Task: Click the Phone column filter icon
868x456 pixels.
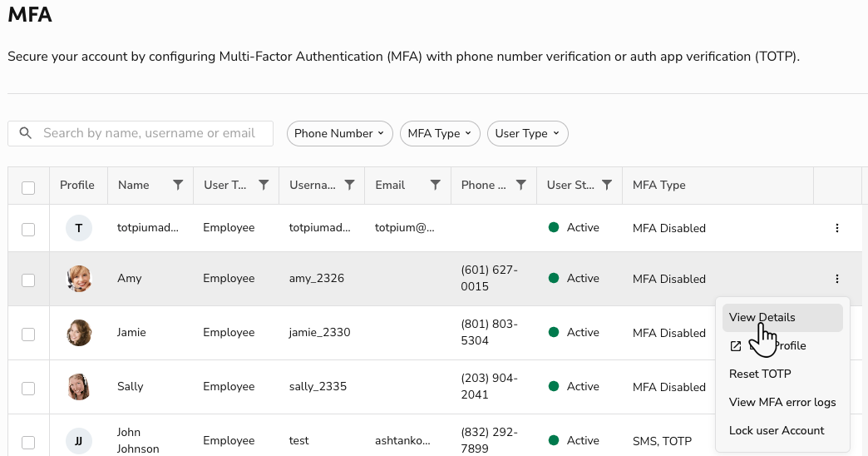Action: (521, 185)
